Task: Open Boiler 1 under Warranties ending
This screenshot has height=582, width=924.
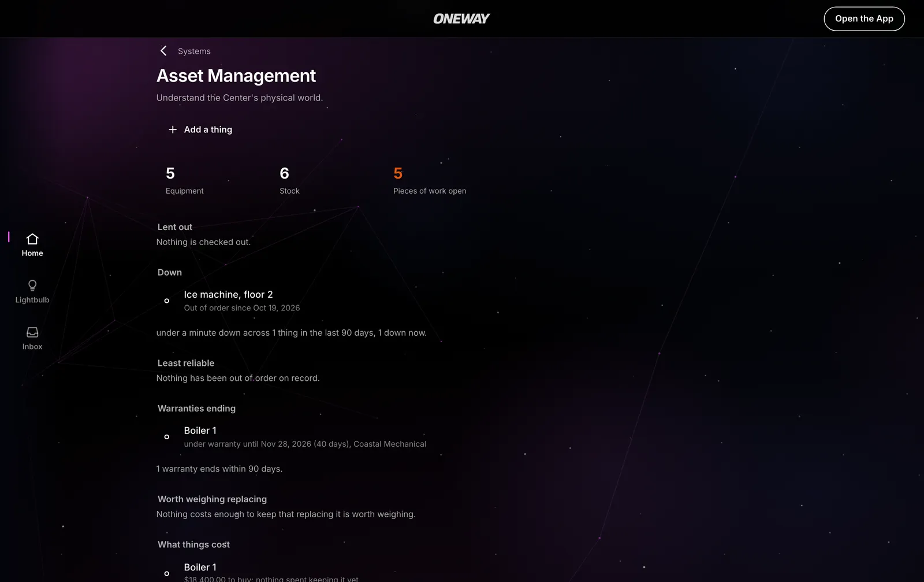Action: click(x=200, y=431)
